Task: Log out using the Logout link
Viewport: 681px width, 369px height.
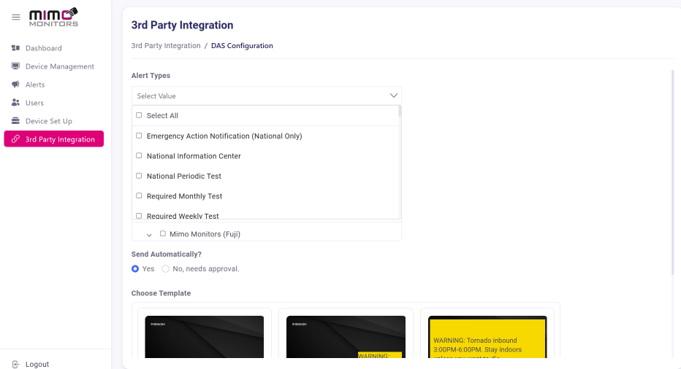Action: click(x=37, y=364)
